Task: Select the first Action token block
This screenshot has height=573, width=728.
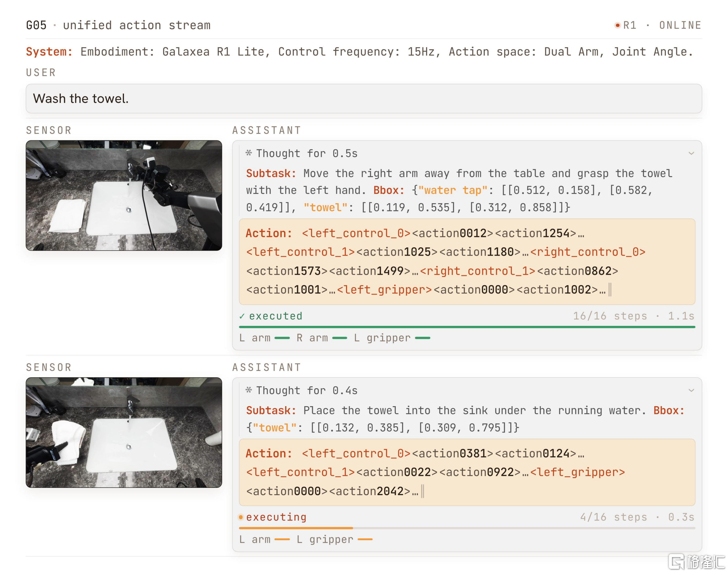Action: (x=467, y=262)
